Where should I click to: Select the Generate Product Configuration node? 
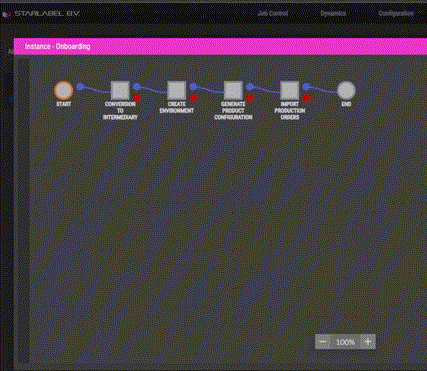coord(233,90)
